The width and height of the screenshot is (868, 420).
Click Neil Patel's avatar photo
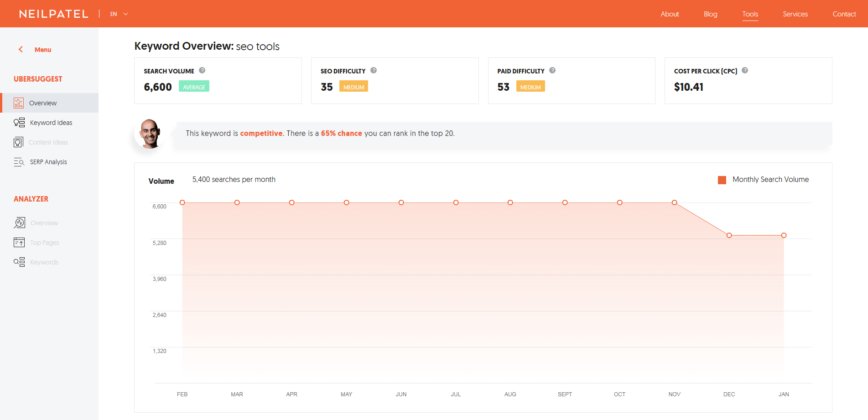coord(150,134)
